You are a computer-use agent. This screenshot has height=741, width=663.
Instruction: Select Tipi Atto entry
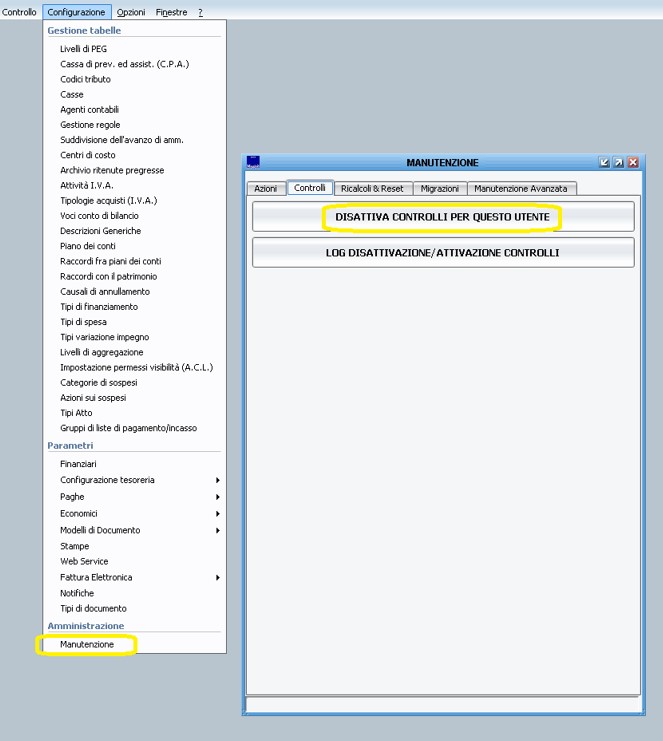[76, 413]
